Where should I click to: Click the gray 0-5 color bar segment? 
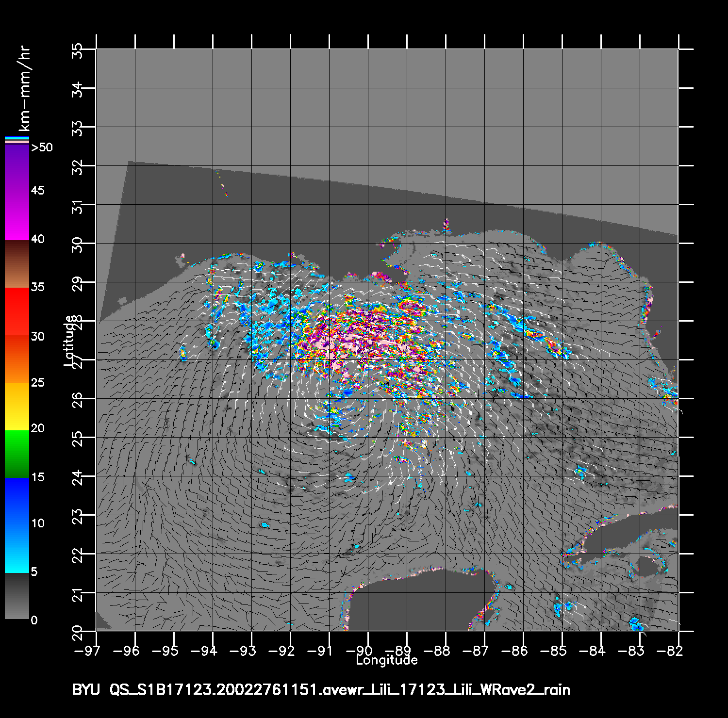coord(17,596)
